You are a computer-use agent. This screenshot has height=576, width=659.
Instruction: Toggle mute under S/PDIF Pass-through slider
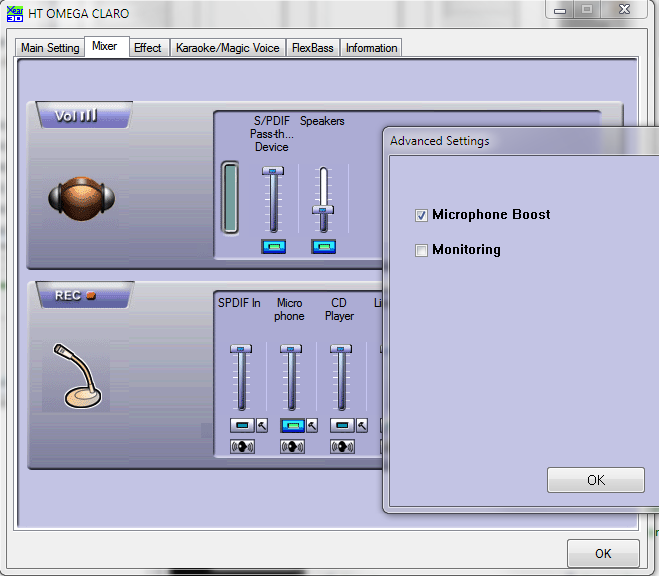point(274,247)
